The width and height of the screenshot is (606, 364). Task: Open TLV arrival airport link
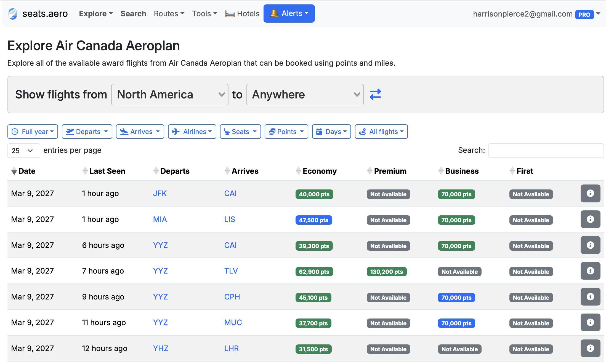point(231,271)
